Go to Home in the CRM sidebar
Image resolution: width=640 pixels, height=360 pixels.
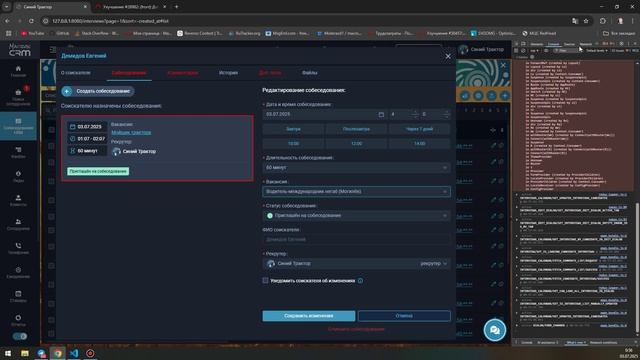[x=18, y=71]
